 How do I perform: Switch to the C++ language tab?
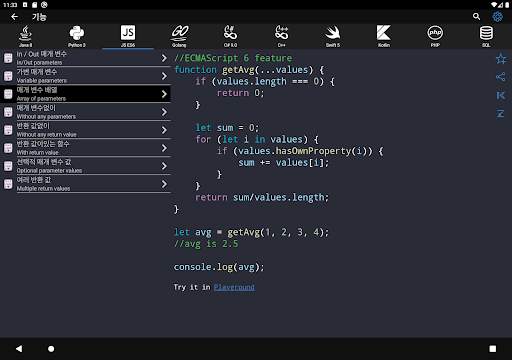[x=282, y=36]
